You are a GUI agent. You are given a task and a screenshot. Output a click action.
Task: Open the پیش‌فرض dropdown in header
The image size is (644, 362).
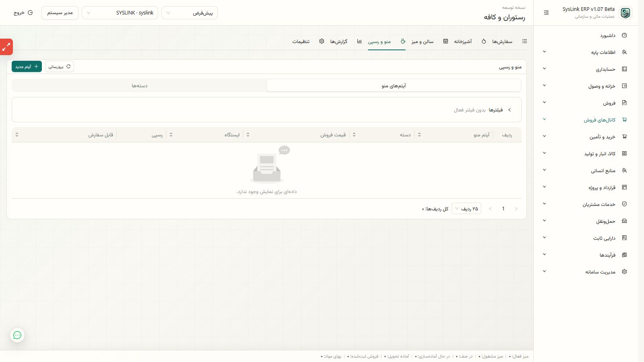[190, 13]
